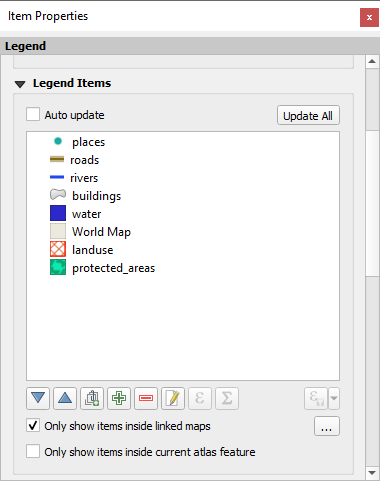Click the places teal point symbol
This screenshot has height=481, width=380.
point(58,141)
